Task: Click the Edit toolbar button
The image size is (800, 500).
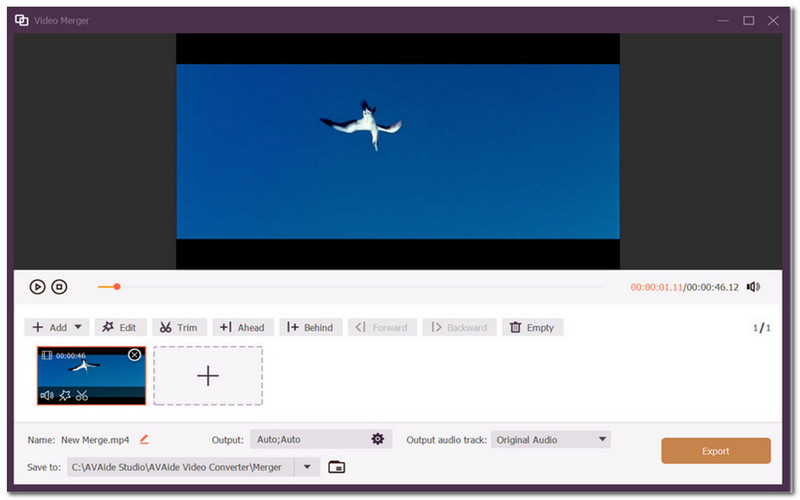Action: (x=119, y=327)
